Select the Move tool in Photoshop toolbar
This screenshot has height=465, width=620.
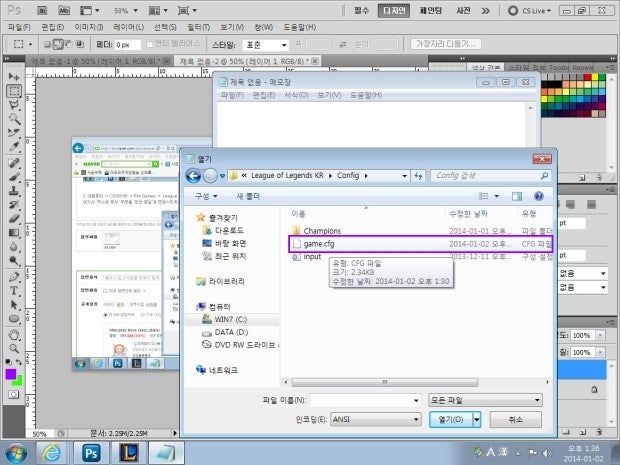[14, 76]
